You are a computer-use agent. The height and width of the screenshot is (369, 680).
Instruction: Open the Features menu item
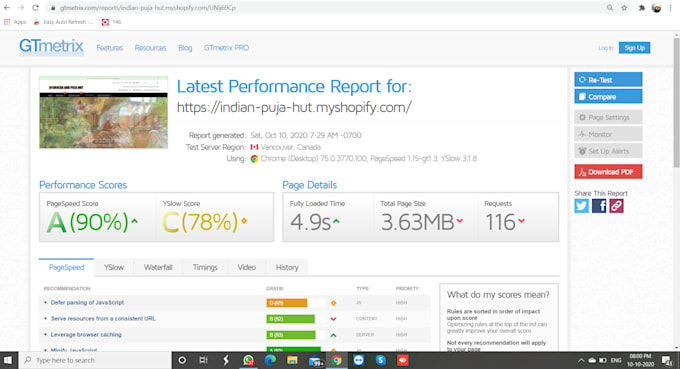click(x=109, y=48)
